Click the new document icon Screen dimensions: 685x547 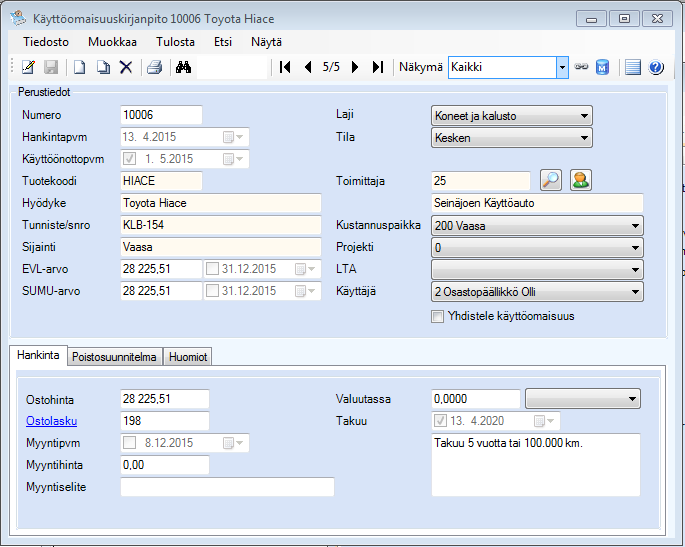[79, 67]
